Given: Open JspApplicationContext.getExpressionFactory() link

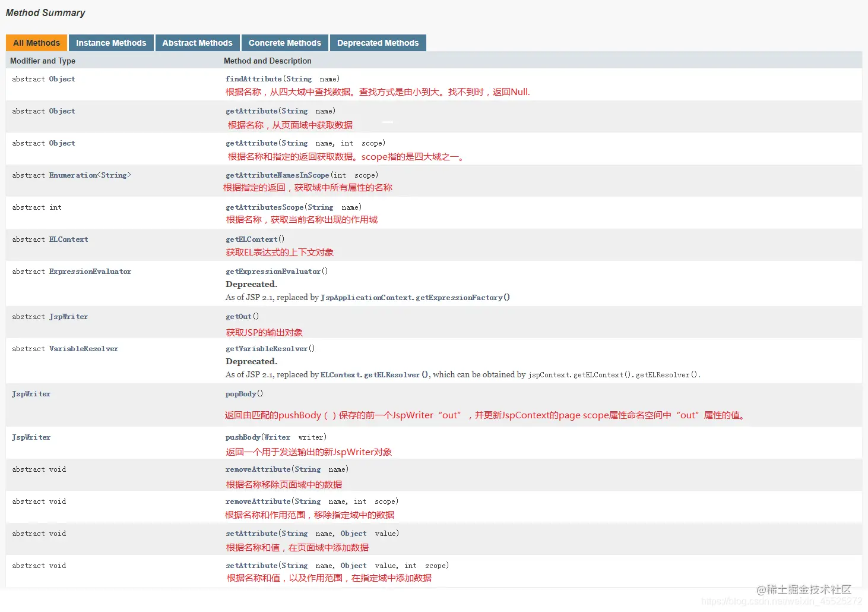Looking at the screenshot, I should (x=415, y=298).
